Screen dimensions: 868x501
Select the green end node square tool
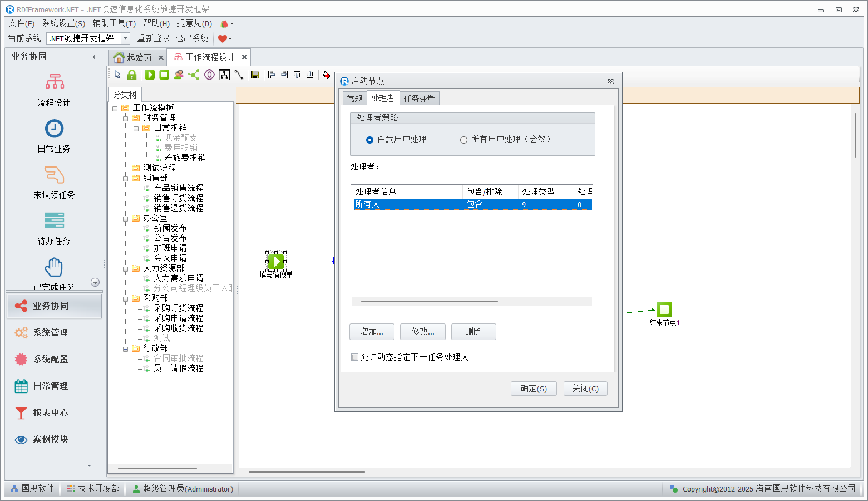pos(164,75)
